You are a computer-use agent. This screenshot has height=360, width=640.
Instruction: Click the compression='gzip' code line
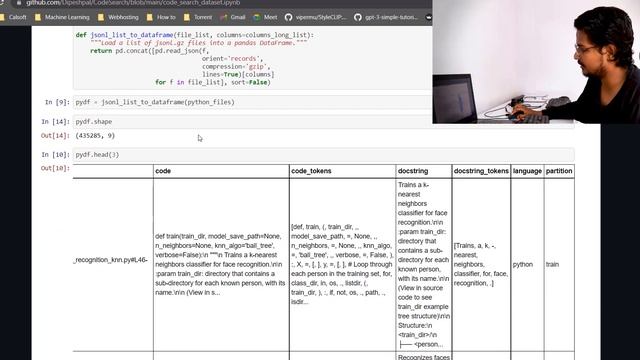pos(236,67)
